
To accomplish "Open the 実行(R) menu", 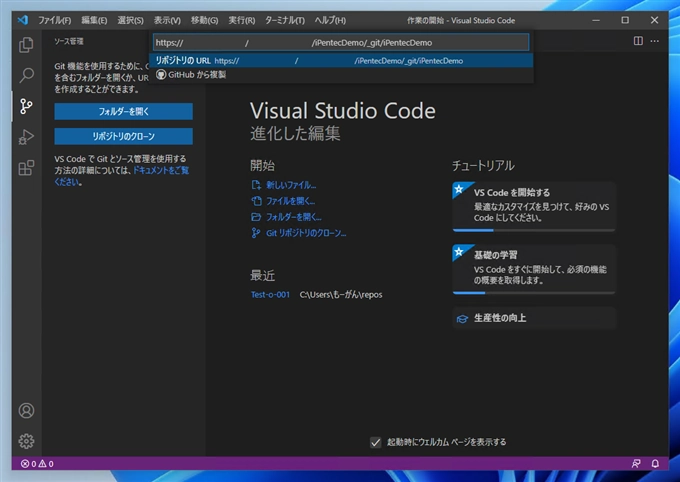I will (x=242, y=20).
